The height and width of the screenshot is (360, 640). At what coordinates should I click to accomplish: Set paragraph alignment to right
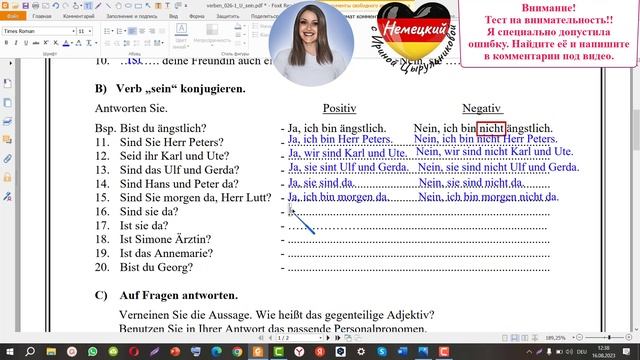152,31
